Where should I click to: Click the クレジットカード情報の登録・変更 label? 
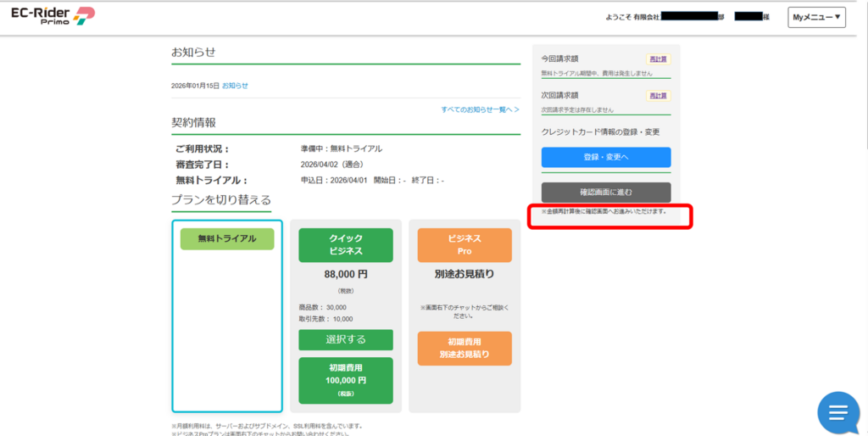pyautogui.click(x=600, y=131)
